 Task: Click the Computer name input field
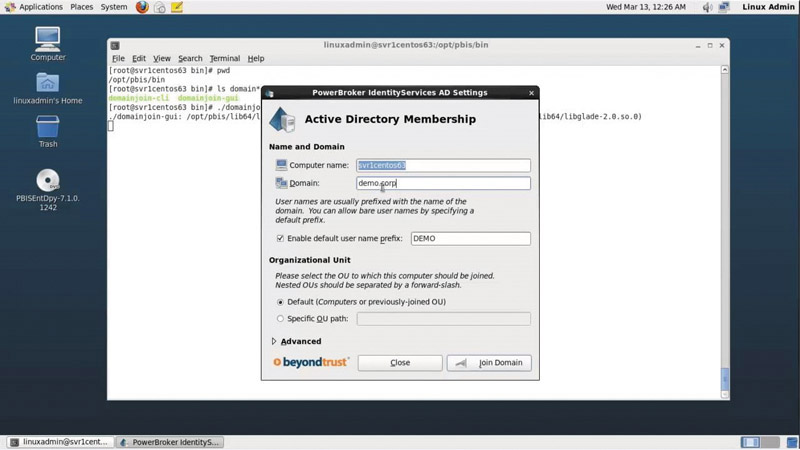(x=443, y=165)
